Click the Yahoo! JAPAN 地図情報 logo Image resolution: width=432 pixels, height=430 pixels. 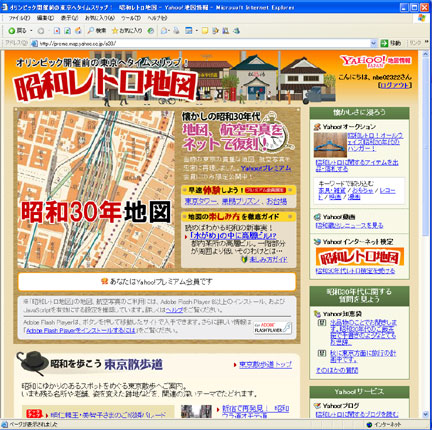pyautogui.click(x=376, y=61)
